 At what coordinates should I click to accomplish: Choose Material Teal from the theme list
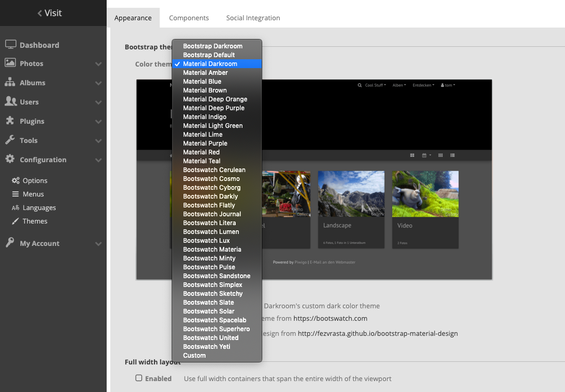[201, 161]
